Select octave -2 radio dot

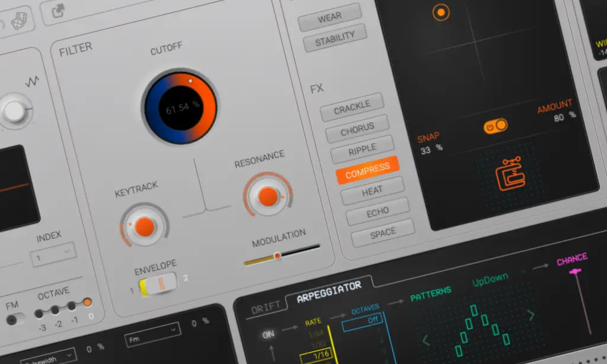(x=55, y=310)
